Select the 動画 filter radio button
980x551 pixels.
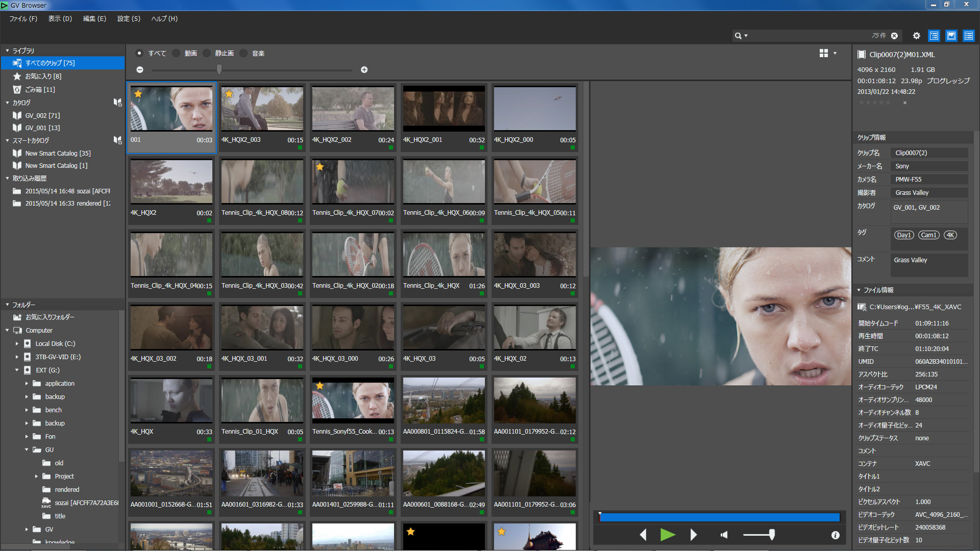176,53
